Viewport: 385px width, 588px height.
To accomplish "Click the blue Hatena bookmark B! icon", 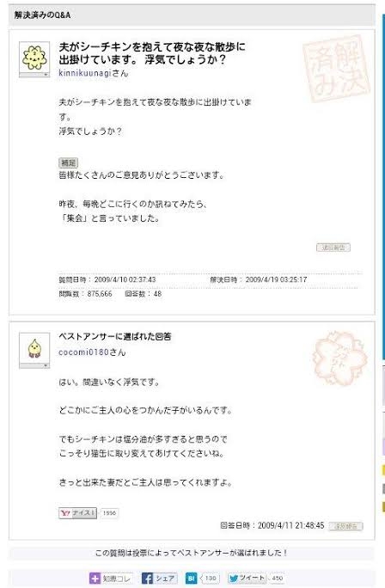I will click(x=191, y=578).
